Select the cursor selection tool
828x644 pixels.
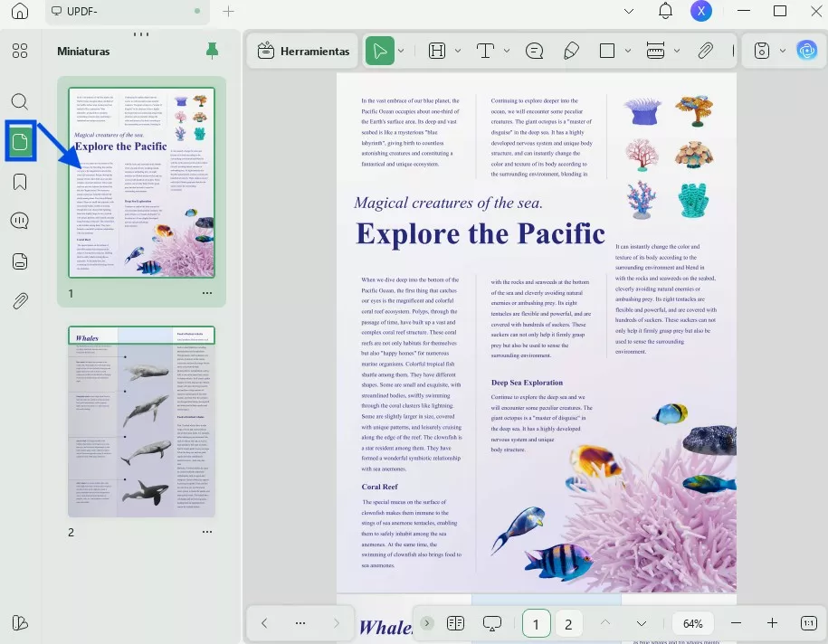pos(380,52)
